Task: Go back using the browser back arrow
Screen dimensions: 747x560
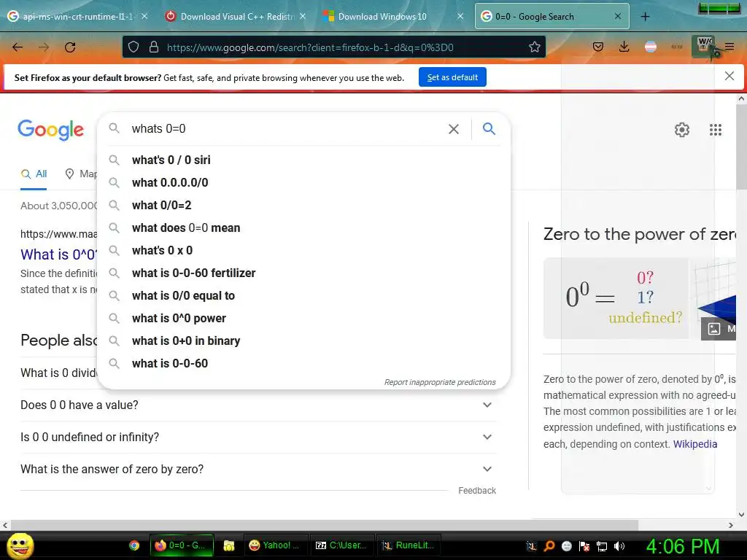Action: pyautogui.click(x=18, y=47)
